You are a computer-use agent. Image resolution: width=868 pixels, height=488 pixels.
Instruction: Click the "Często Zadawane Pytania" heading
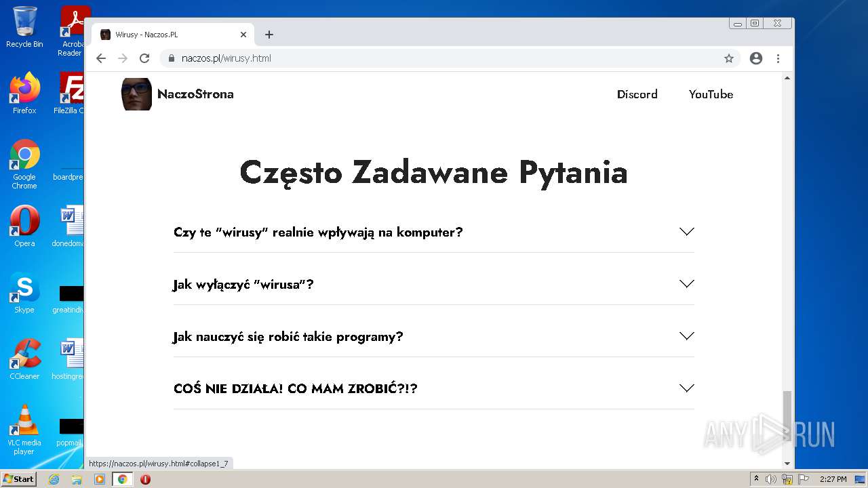(434, 173)
